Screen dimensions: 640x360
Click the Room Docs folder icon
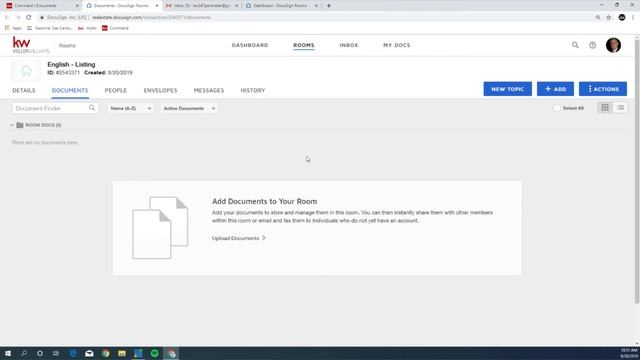[20, 125]
